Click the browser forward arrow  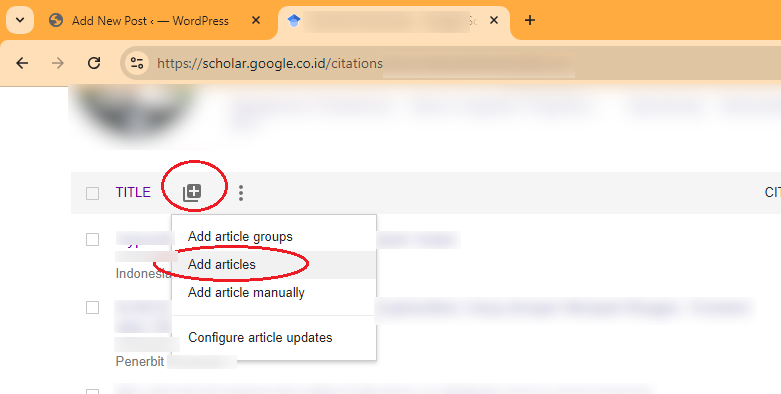click(x=58, y=63)
